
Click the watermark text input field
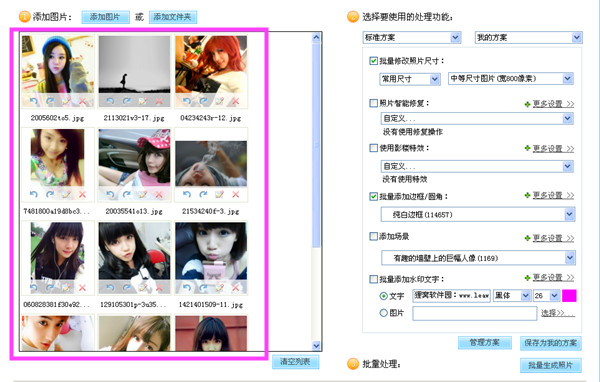click(452, 296)
